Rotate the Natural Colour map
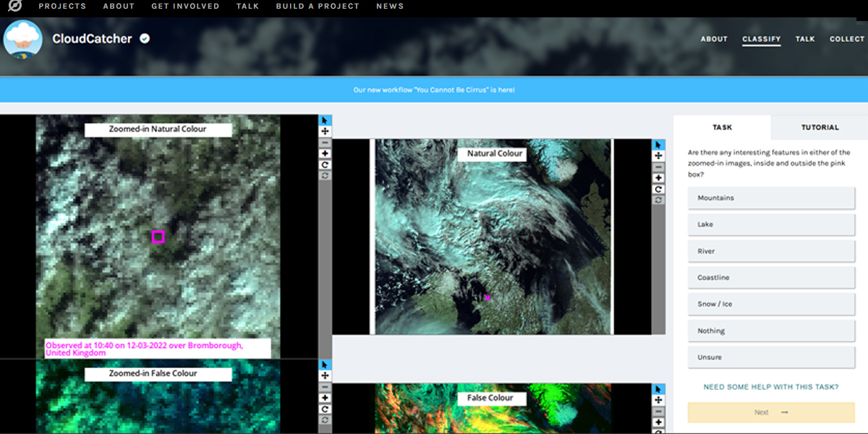868x434 pixels. [x=658, y=190]
